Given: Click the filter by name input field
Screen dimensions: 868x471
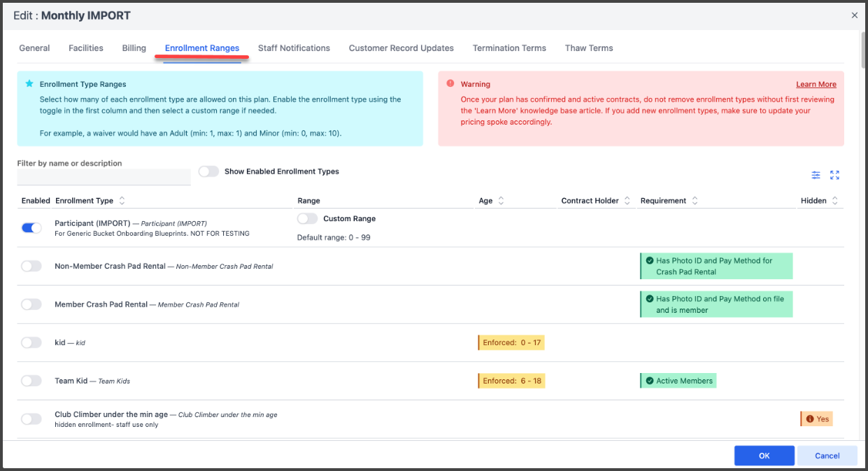Looking at the screenshot, I should point(104,177).
